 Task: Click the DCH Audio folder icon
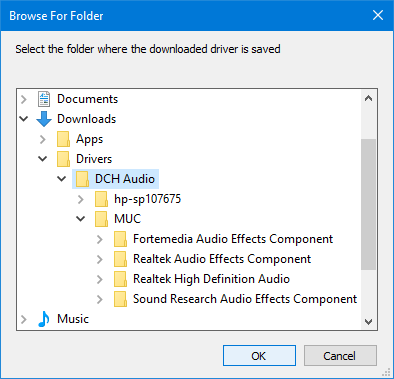[82, 179]
